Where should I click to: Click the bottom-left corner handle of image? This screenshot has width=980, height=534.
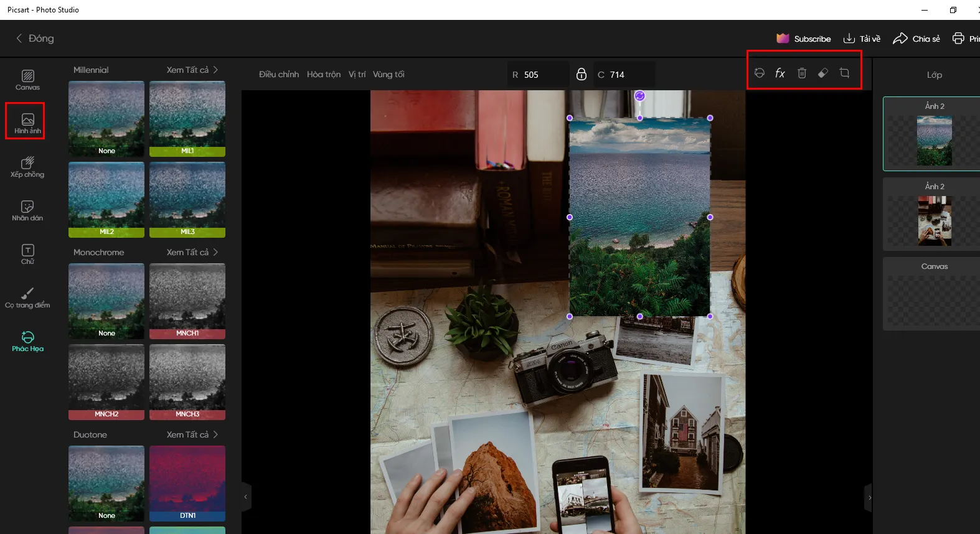(570, 316)
